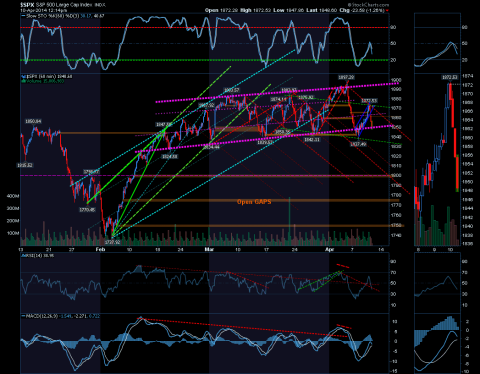The height and width of the screenshot is (374, 480).
Task: Click the orange Open GAPS annotation
Action: click(x=254, y=202)
